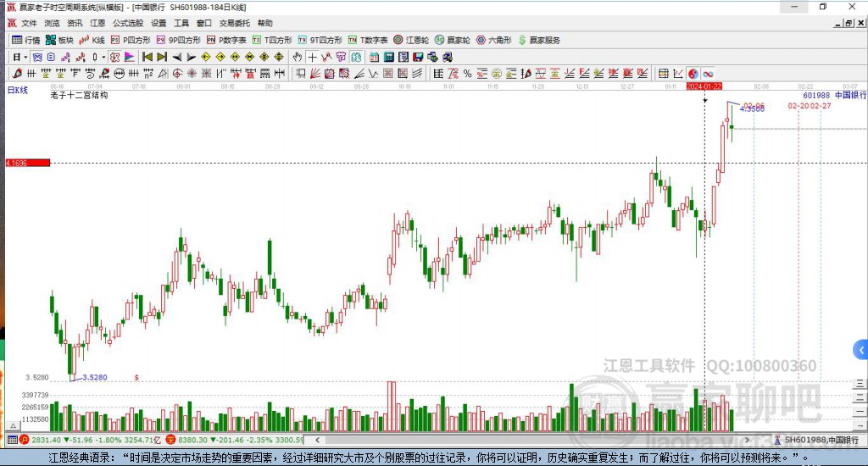Expand the blue side panel chevron
The image size is (868, 466).
point(860,350)
